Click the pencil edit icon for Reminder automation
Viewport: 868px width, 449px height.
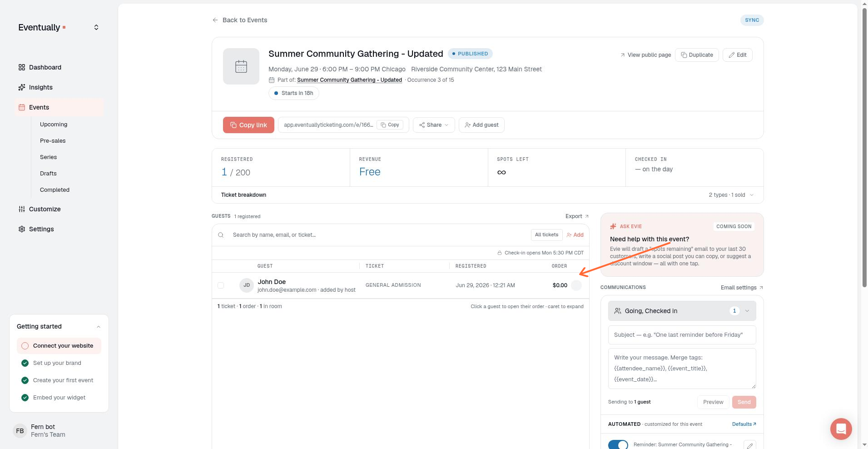click(x=749, y=446)
